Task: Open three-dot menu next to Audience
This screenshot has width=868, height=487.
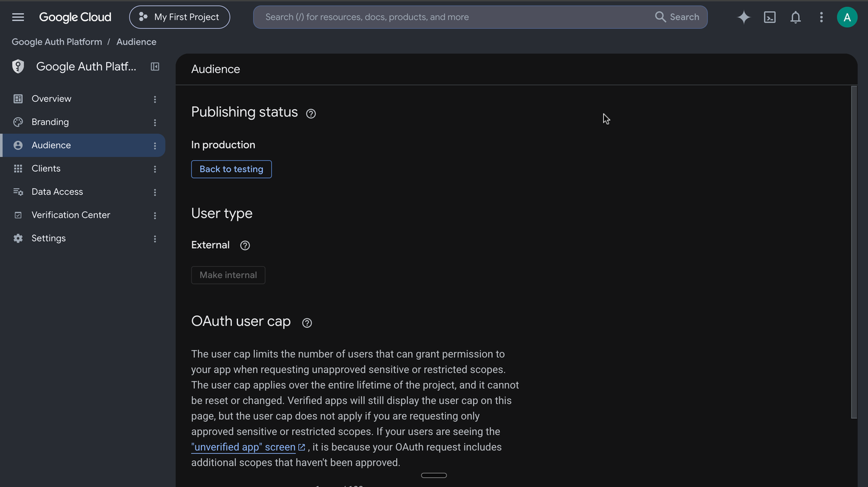Action: pos(155,146)
